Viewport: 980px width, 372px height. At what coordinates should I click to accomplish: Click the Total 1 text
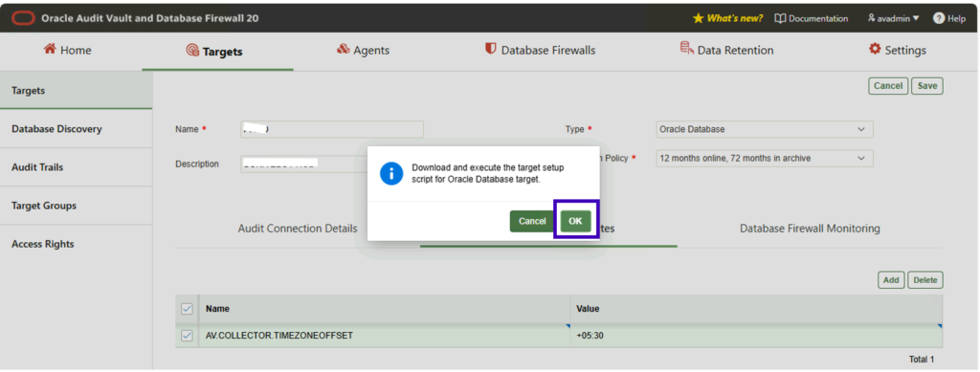point(922,360)
